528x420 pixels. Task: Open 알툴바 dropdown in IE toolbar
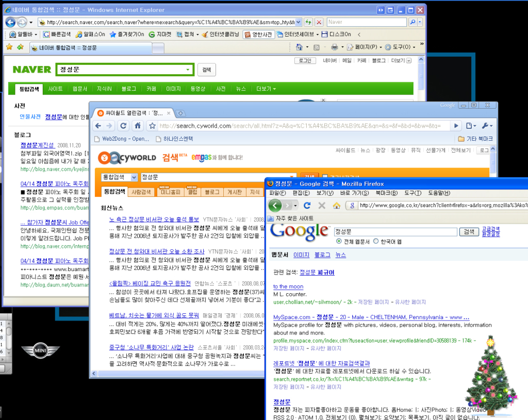23,35
